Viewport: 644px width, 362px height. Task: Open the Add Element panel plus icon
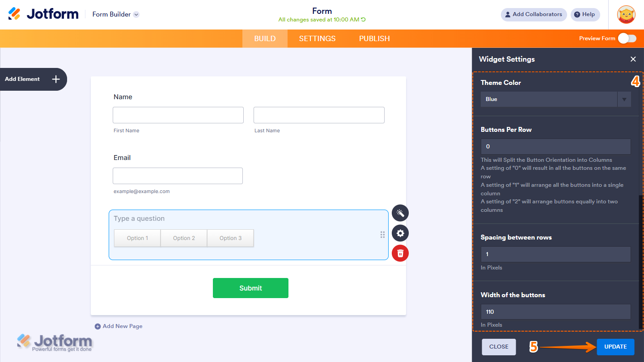(55, 79)
